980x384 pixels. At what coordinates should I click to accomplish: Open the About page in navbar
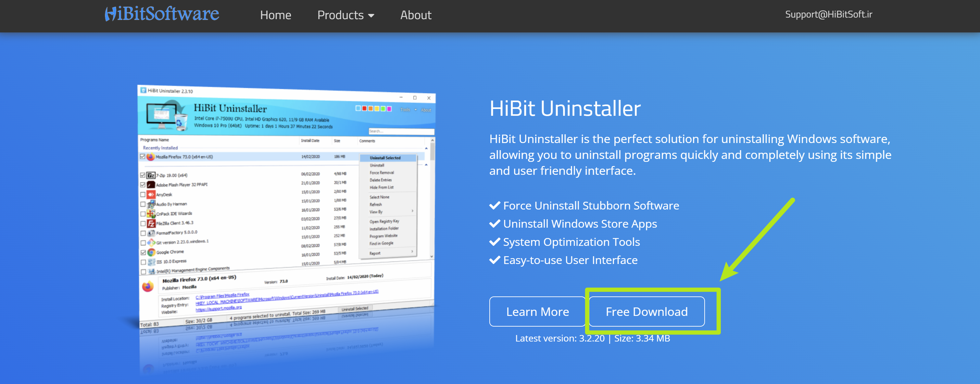(416, 15)
